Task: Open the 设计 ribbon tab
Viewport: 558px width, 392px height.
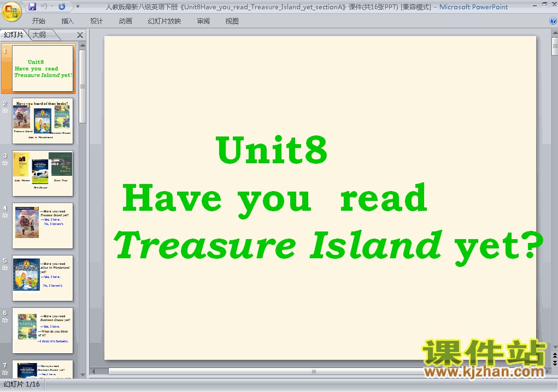Action: [96, 21]
